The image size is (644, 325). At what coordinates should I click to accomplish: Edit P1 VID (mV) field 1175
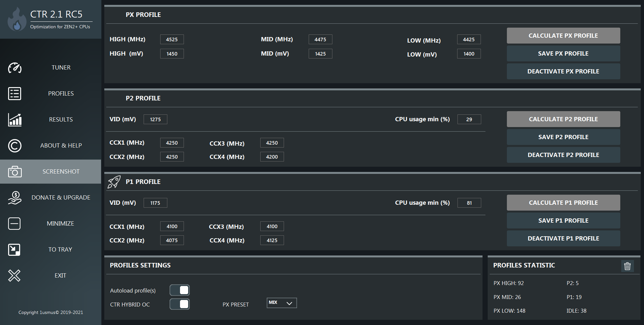(155, 203)
